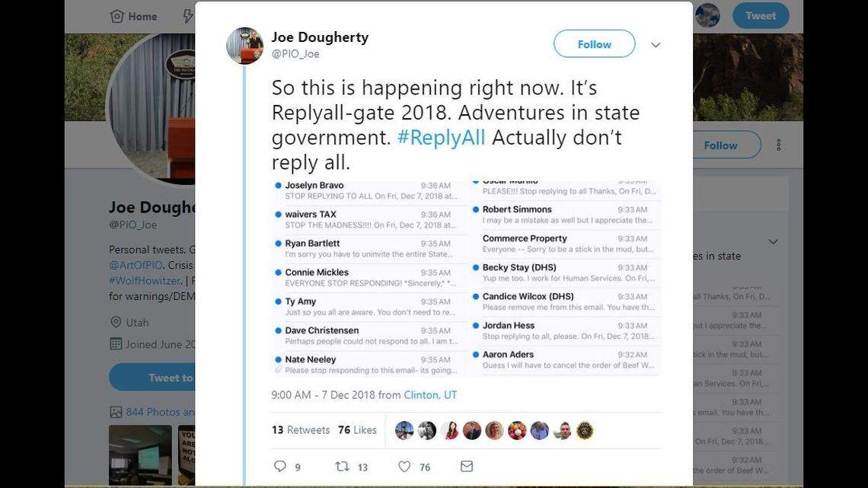Click the first liker's avatar thumbnail
Viewport: 868px width, 488px height.
point(404,430)
